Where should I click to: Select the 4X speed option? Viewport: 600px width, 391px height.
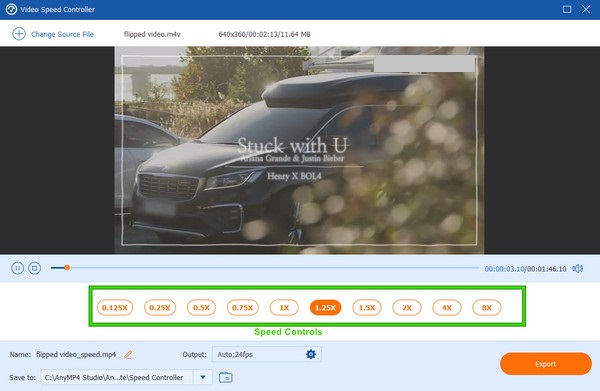pos(447,308)
